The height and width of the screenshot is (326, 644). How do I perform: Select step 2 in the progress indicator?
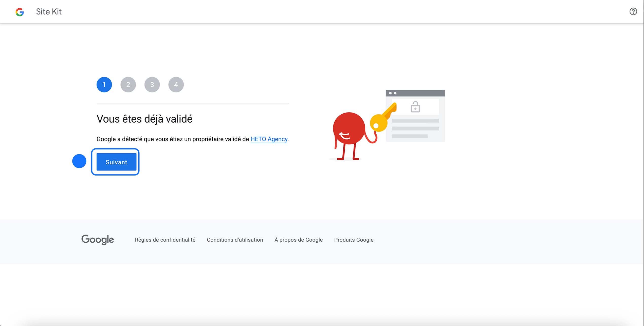tap(128, 85)
